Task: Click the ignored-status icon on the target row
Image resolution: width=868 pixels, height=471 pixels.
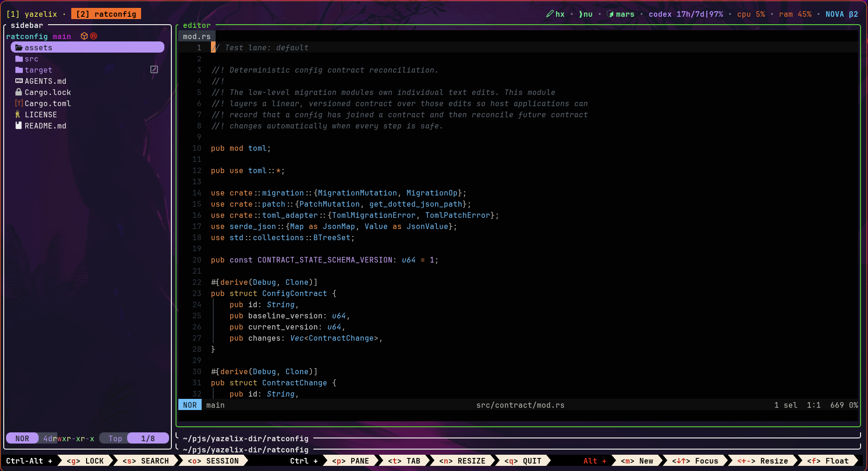Action: [x=154, y=69]
